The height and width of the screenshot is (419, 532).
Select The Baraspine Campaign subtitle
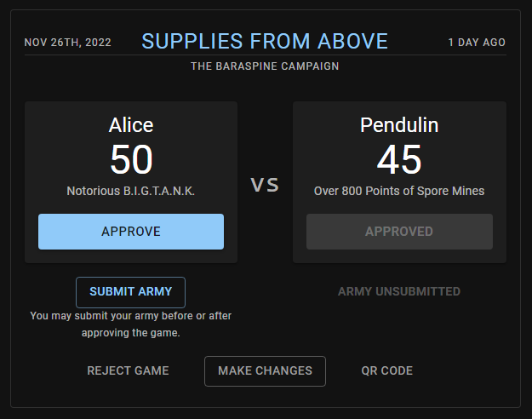(265, 66)
